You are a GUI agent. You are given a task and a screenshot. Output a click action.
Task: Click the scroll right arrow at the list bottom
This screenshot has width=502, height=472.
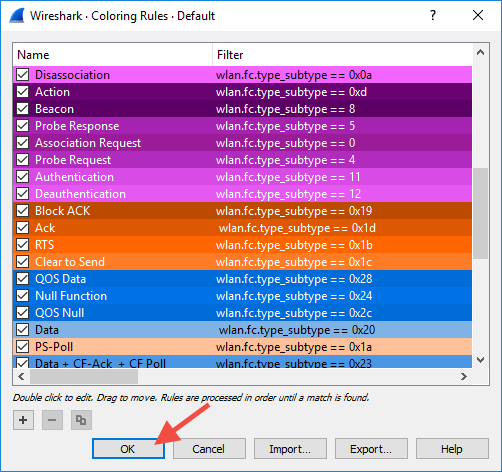pos(464,377)
